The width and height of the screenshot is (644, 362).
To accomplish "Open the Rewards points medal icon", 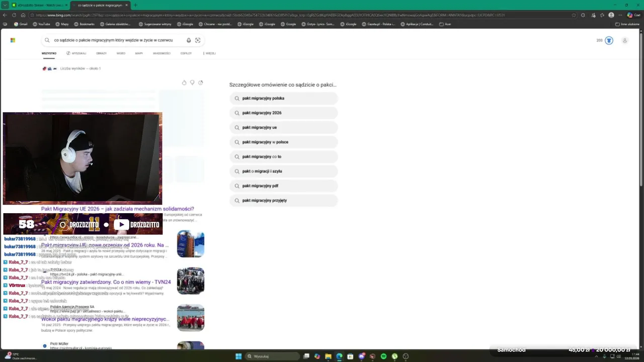I will (609, 40).
